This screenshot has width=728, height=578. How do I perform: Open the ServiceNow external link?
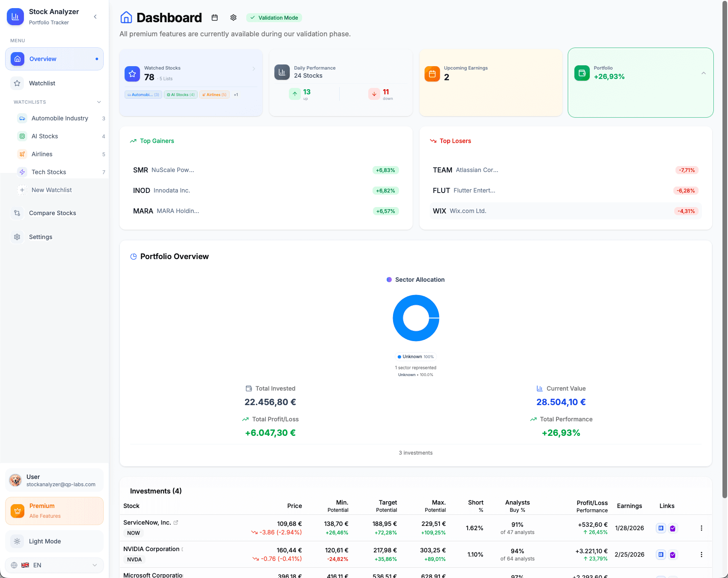pyautogui.click(x=177, y=522)
